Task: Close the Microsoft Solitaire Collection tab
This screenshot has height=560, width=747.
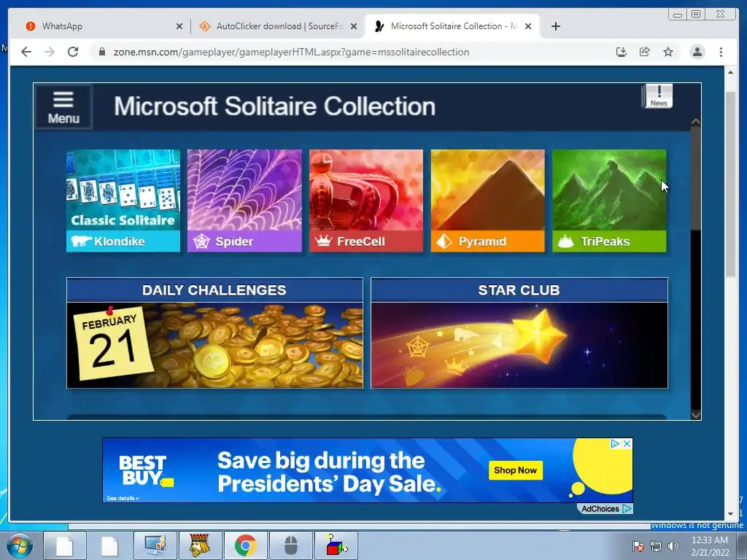Action: (x=528, y=26)
